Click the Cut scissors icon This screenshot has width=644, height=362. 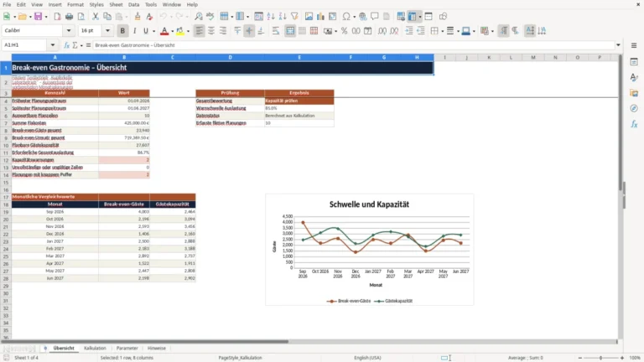click(x=96, y=17)
